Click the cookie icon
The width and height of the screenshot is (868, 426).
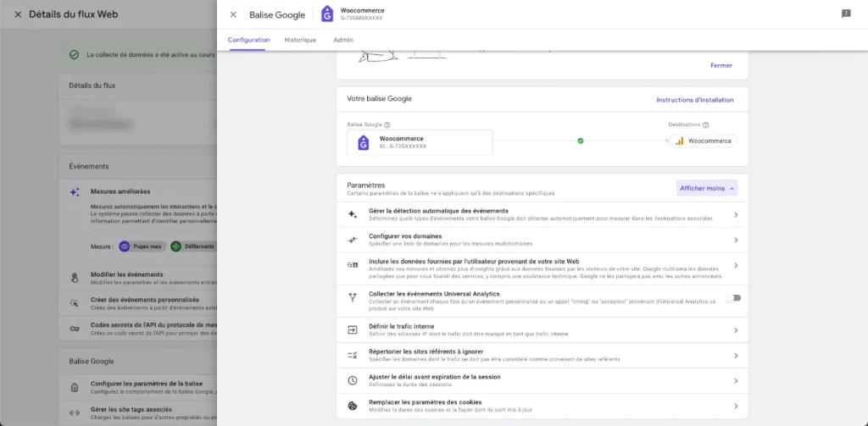tap(352, 406)
